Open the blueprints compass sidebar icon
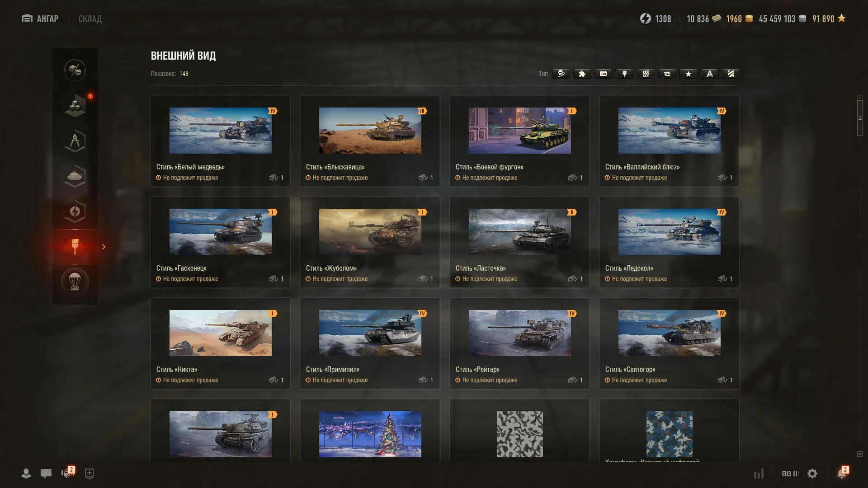Screen dimensions: 868x488 point(75,141)
